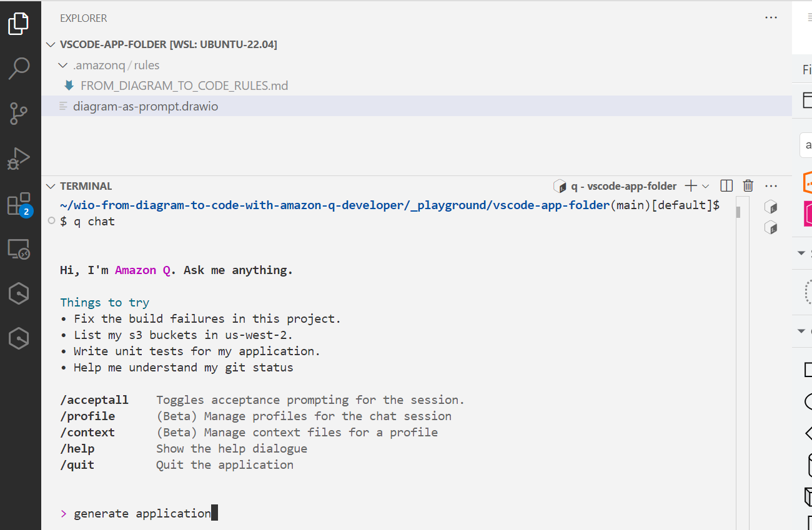Click 'Quit the application' description
Image resolution: width=812 pixels, height=530 pixels.
click(225, 464)
